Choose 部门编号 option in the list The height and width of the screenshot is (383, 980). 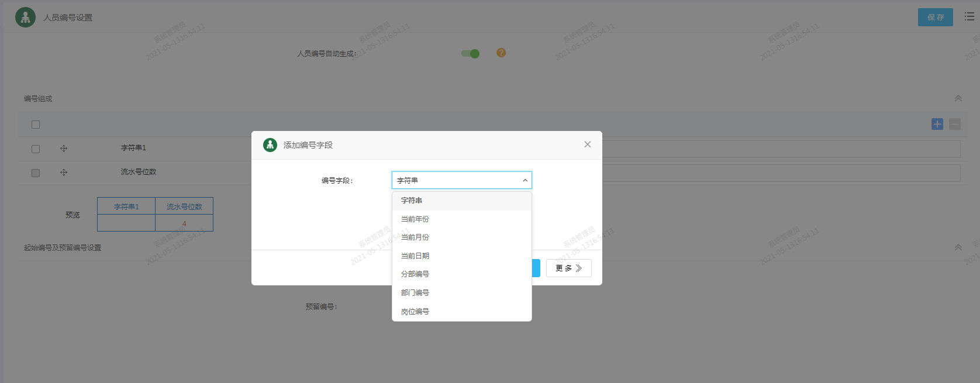(x=415, y=293)
